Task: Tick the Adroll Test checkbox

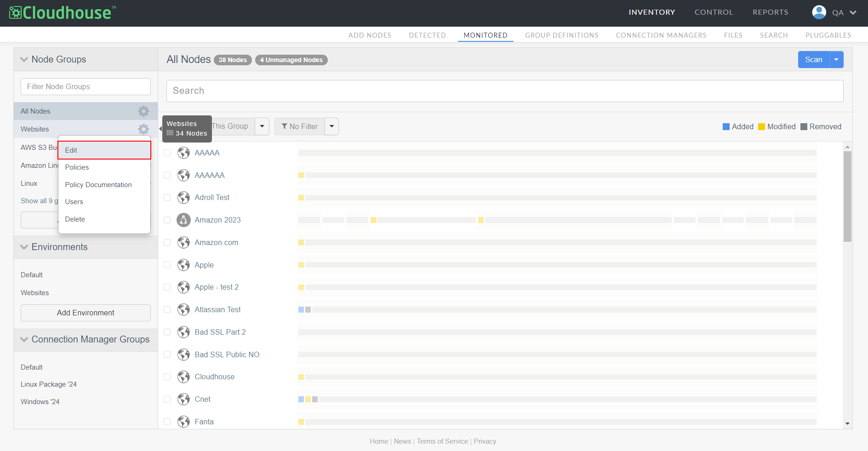Action: (167, 198)
